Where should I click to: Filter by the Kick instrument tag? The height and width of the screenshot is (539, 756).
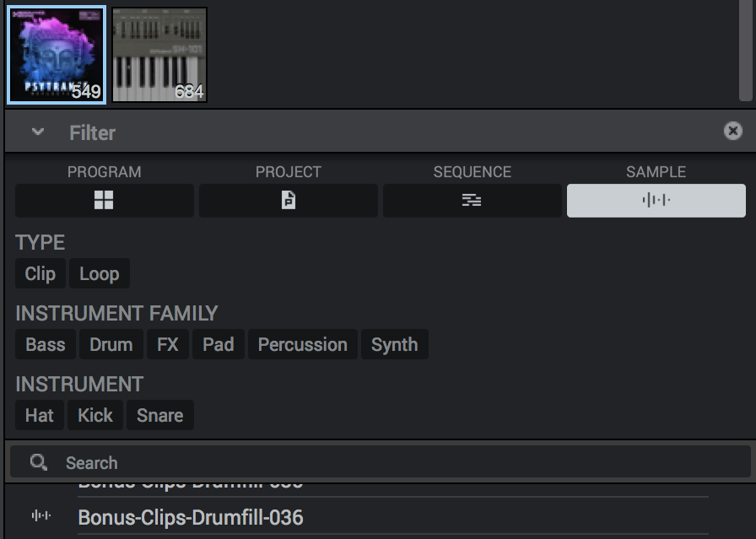tap(95, 416)
